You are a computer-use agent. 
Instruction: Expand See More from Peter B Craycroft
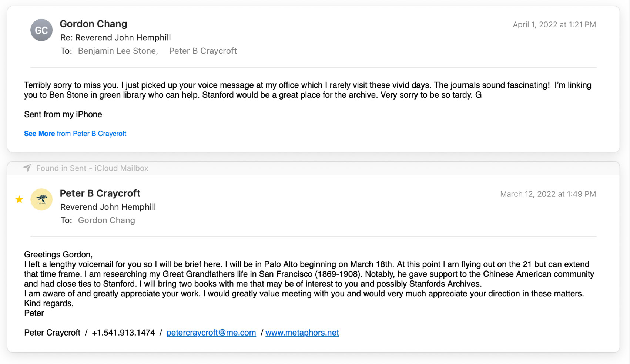75,134
